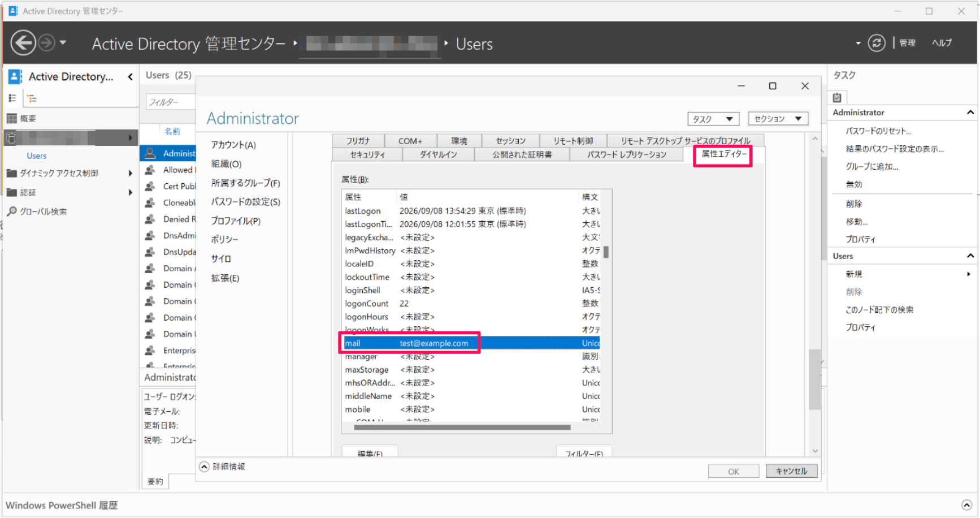Collapse the Administrator tasks section
Viewport: 980px width, 518px height.
[970, 113]
